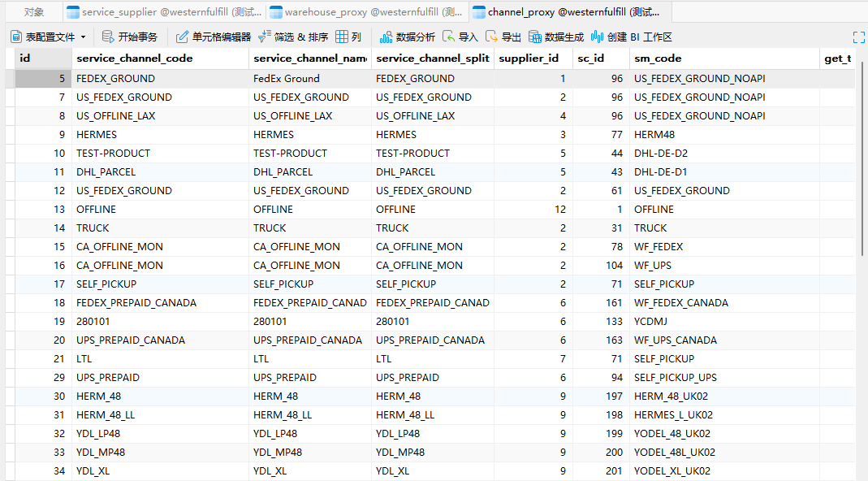Viewport: 868px width, 481px height.
Task: Switch to the 对象 tab
Action: pyautogui.click(x=34, y=11)
